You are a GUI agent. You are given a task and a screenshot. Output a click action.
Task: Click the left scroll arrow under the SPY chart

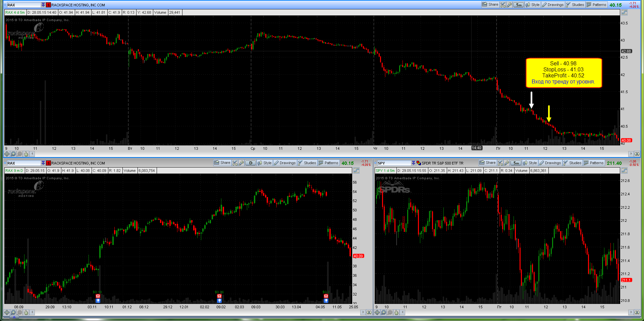coord(402,312)
